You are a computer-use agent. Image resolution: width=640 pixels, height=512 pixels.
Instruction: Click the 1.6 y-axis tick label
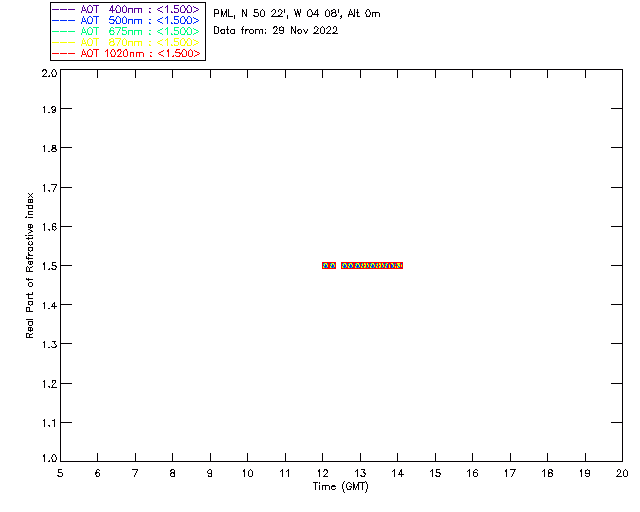(x=49, y=227)
